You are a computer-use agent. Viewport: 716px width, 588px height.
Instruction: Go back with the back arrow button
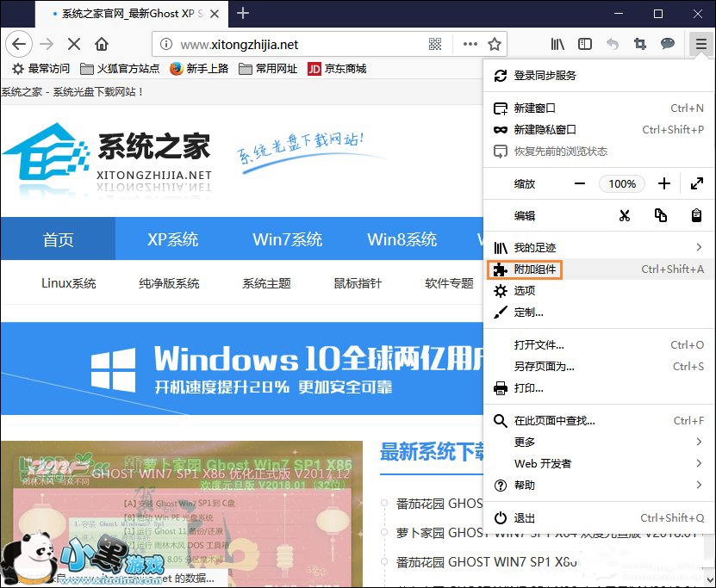pyautogui.click(x=19, y=44)
